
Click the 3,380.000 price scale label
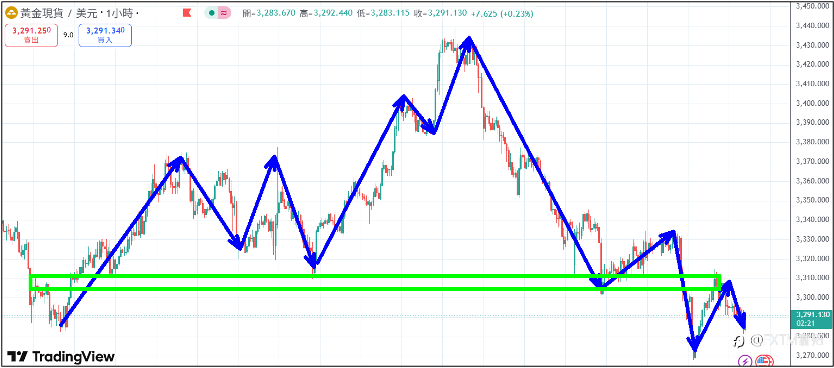click(x=812, y=142)
